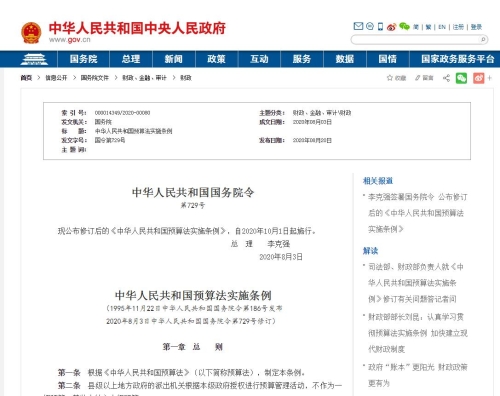Viewport: 500px width, 396px height.
Task: Switch to Traditional Chinese 繁
Action: [x=428, y=27]
